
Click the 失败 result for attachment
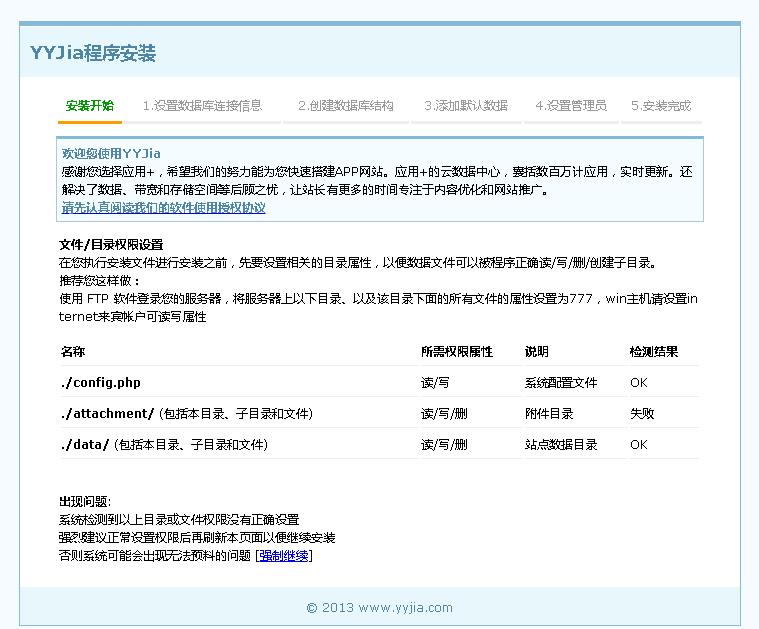tap(642, 414)
